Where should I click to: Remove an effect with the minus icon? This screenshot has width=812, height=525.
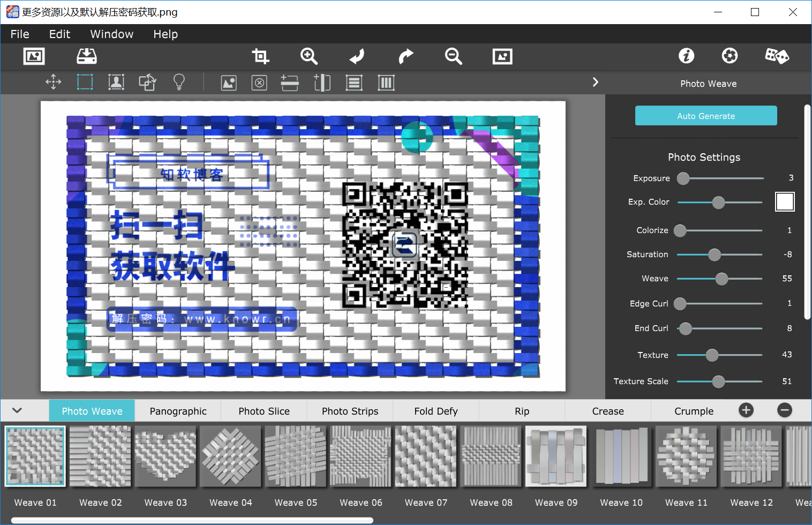click(785, 410)
